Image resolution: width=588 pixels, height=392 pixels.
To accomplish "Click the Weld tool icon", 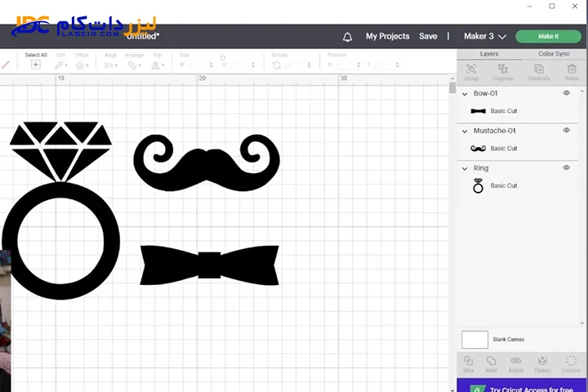I will [x=492, y=361].
